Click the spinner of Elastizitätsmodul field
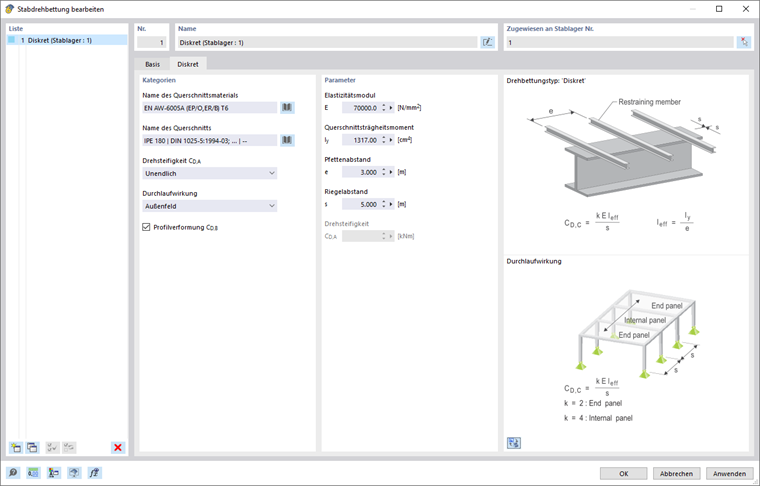This screenshot has width=760, height=486. [384, 108]
